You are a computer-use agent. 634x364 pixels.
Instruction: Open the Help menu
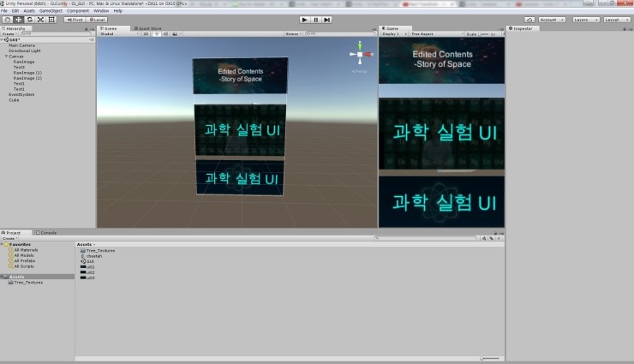point(117,11)
